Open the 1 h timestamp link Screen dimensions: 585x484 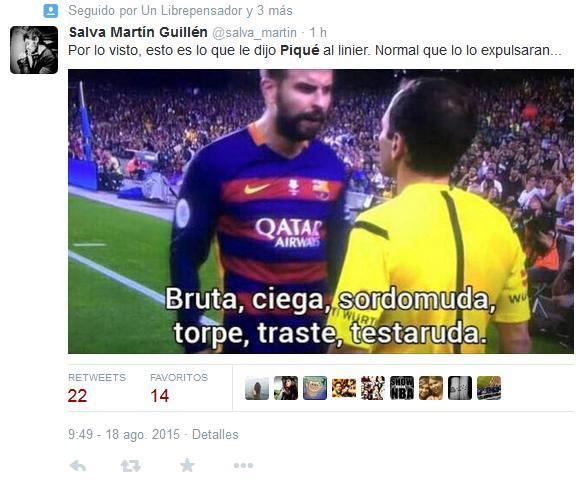tap(318, 32)
